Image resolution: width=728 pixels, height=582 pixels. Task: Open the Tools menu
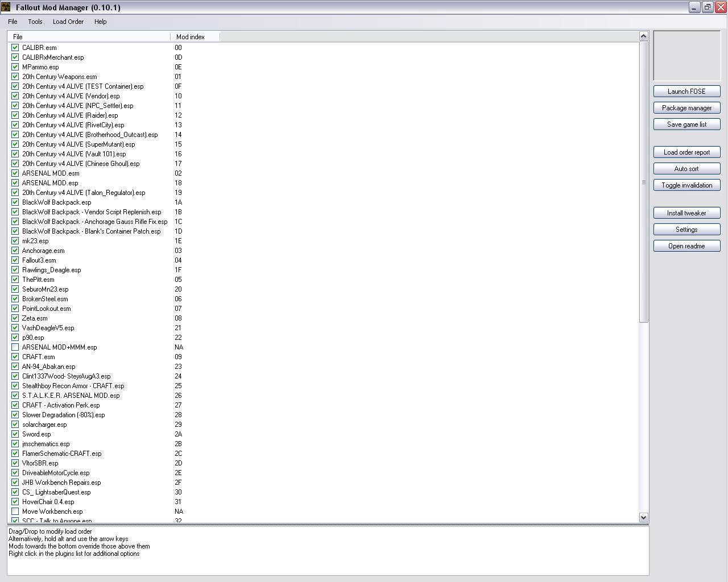point(35,22)
